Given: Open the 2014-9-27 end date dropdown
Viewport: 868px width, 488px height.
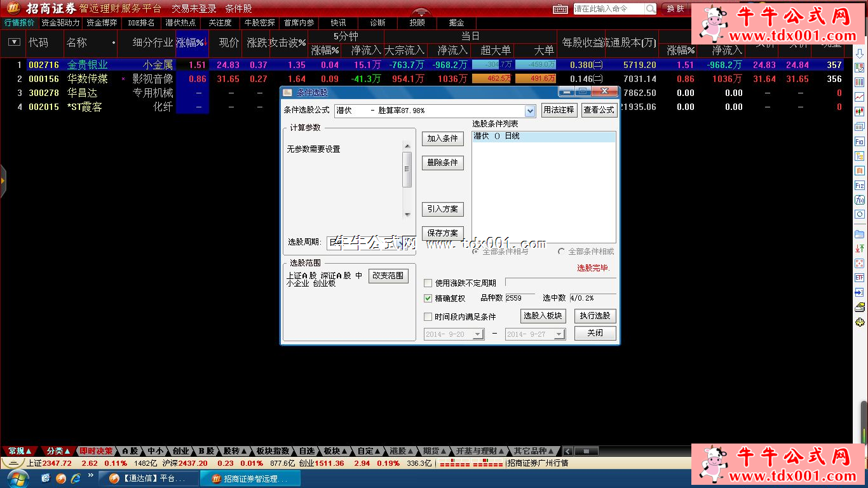Looking at the screenshot, I should click(560, 334).
